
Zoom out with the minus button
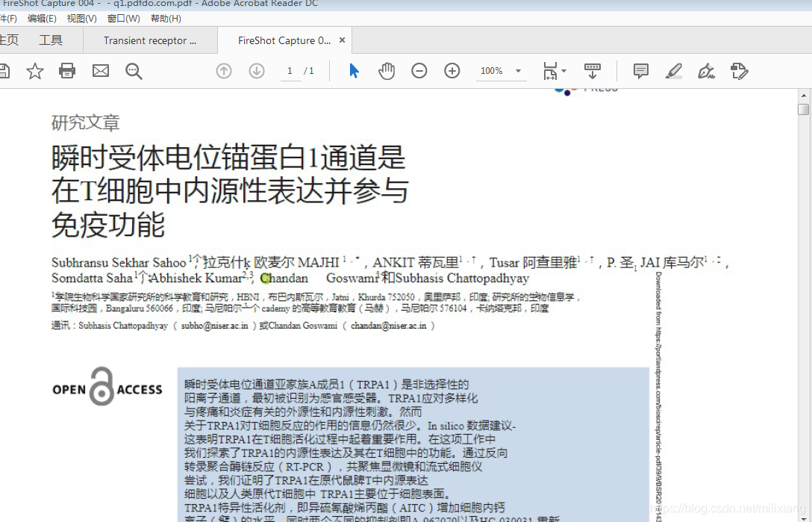click(x=419, y=71)
